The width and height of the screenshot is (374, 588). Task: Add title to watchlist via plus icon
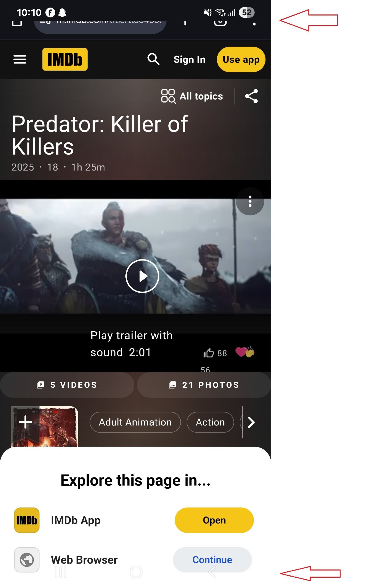(x=26, y=422)
